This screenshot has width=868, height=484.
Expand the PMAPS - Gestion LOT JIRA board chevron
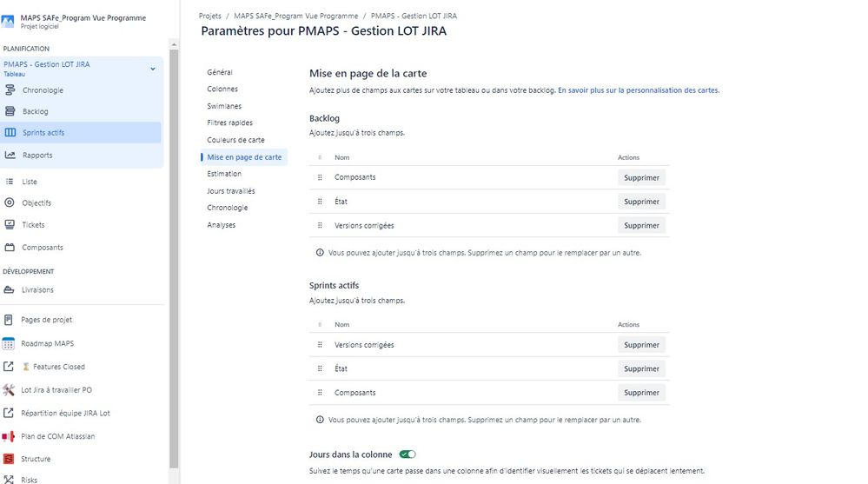pos(153,69)
